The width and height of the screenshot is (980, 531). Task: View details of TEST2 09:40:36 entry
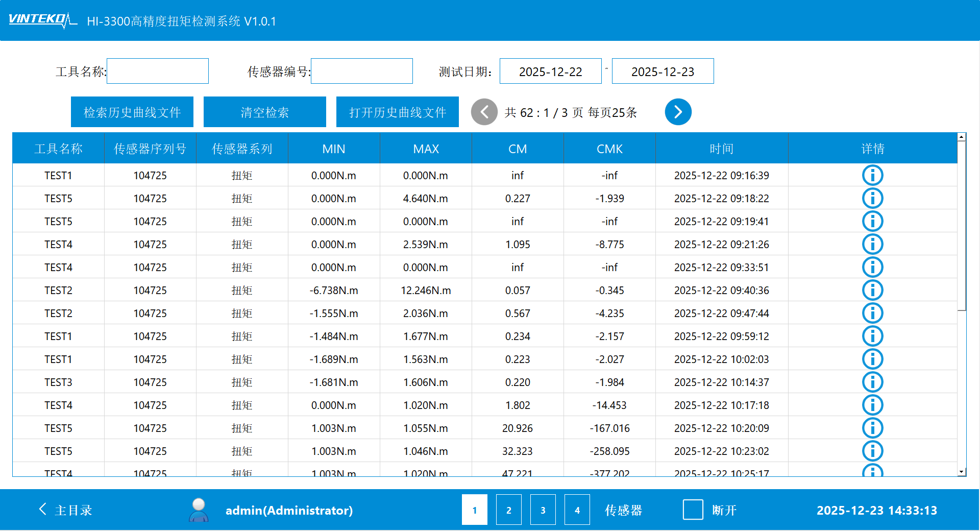click(872, 290)
